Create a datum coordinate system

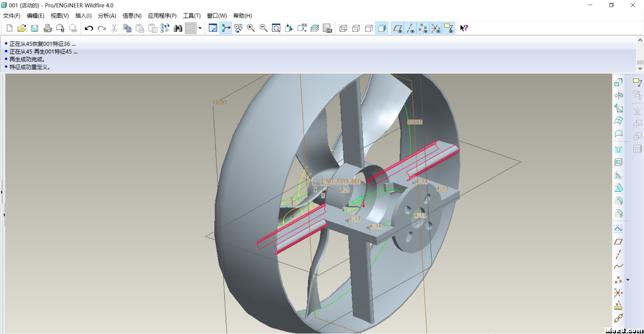[619, 293]
